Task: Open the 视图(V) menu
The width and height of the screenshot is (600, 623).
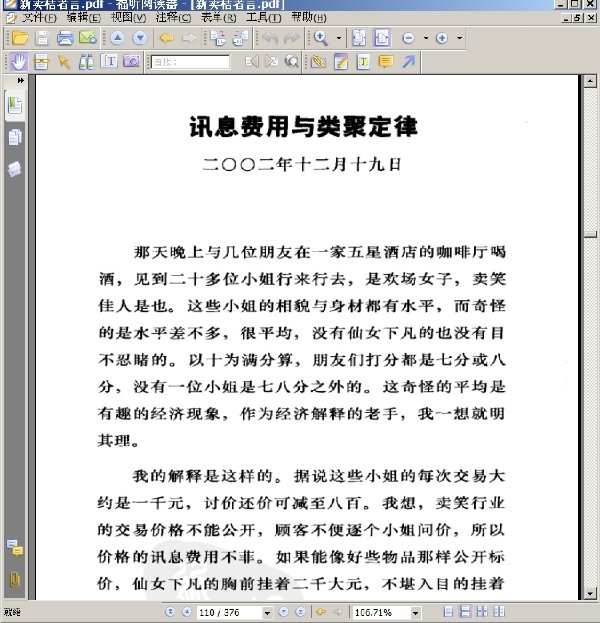Action: (128, 17)
